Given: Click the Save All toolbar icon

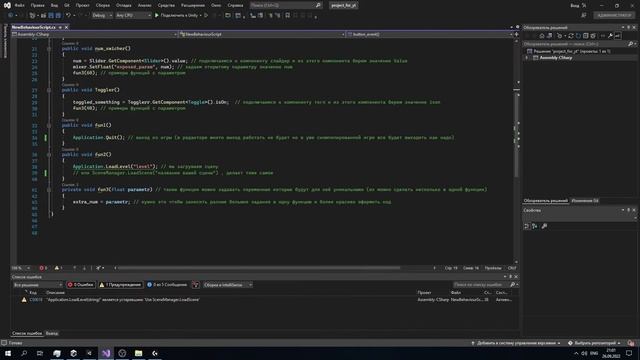Looking at the screenshot, I should coord(58,15).
